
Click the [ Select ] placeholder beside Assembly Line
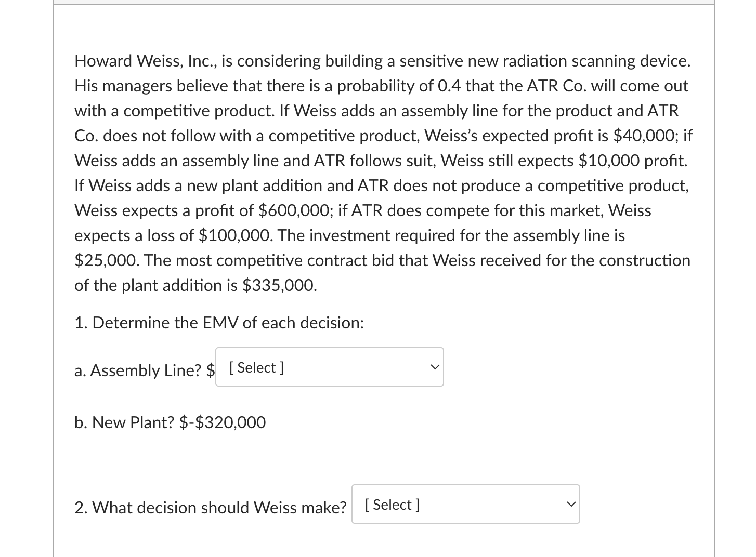(x=256, y=367)
